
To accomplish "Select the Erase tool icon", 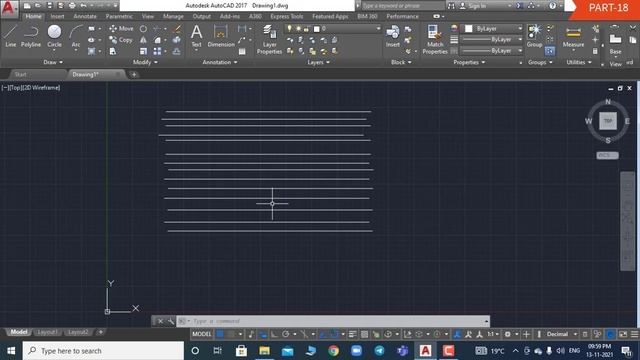I will click(x=177, y=29).
